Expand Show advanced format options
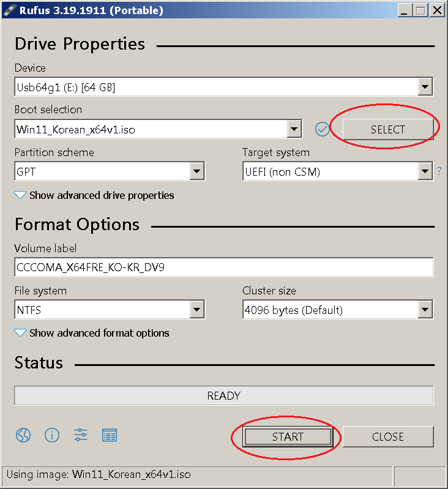 pyautogui.click(x=92, y=333)
